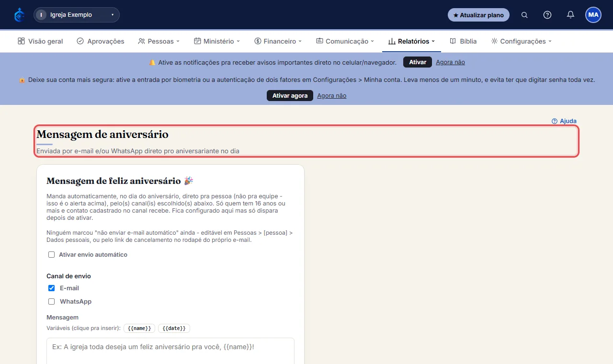613x364 pixels.
Task: Open the Ajuda help link
Action: pyautogui.click(x=564, y=121)
